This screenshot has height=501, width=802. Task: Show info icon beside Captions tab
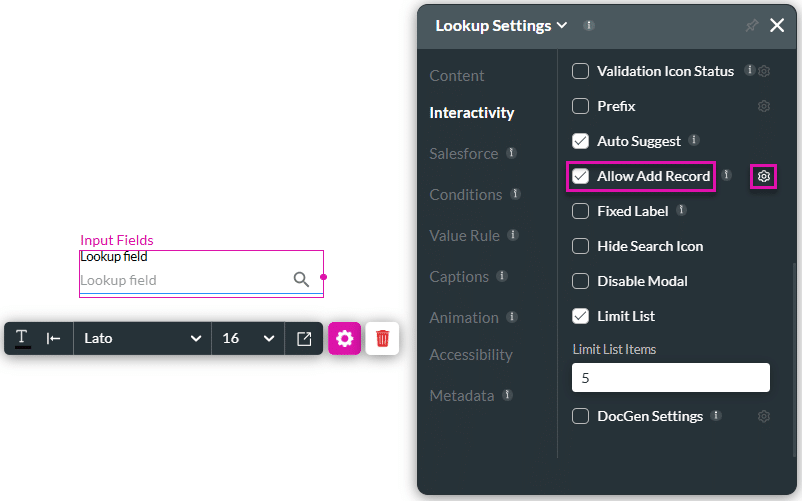point(502,276)
